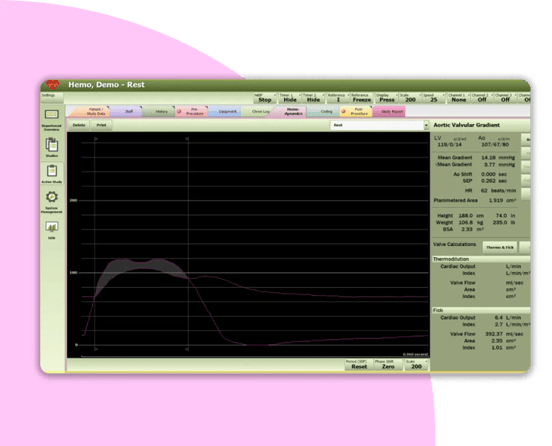Switch to the Post Procedure tab
Viewport: 552px width, 446px height.
[x=357, y=112]
